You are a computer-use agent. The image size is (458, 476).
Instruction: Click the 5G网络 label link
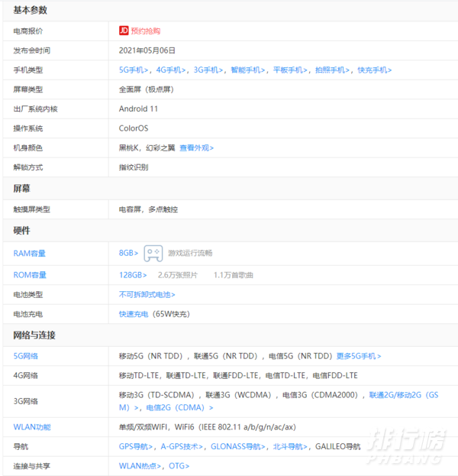[25, 356]
